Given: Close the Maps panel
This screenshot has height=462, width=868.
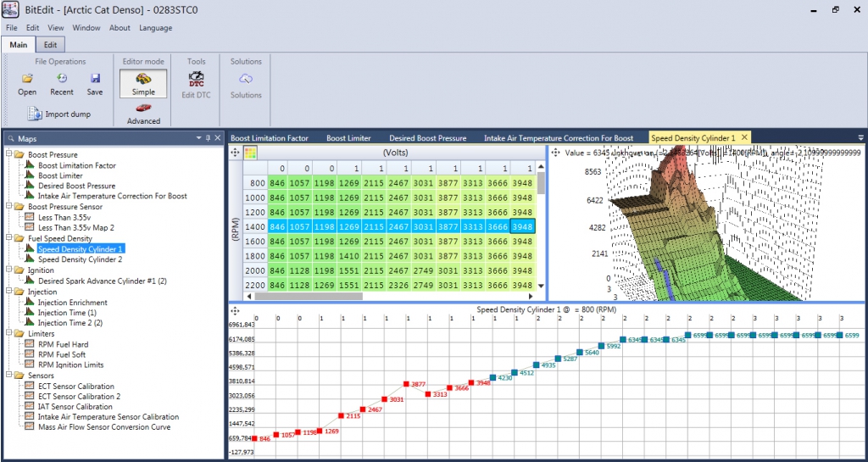Looking at the screenshot, I should click(218, 138).
